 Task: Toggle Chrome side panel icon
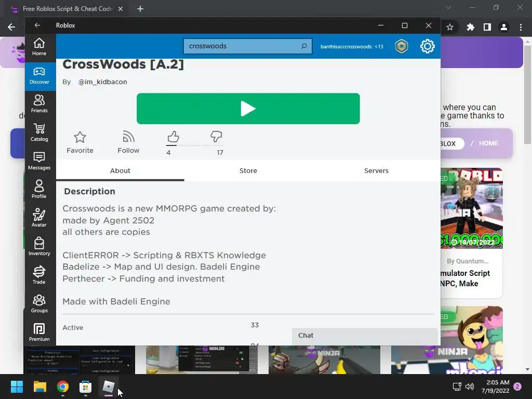pyautogui.click(x=487, y=27)
